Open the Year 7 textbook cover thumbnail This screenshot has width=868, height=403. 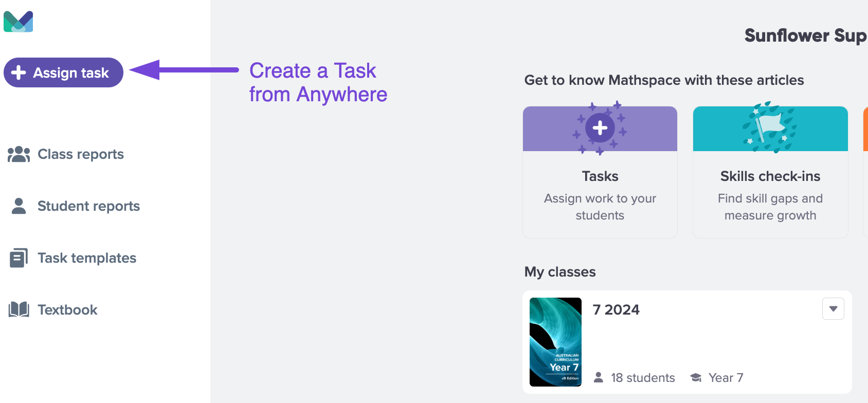pos(555,342)
